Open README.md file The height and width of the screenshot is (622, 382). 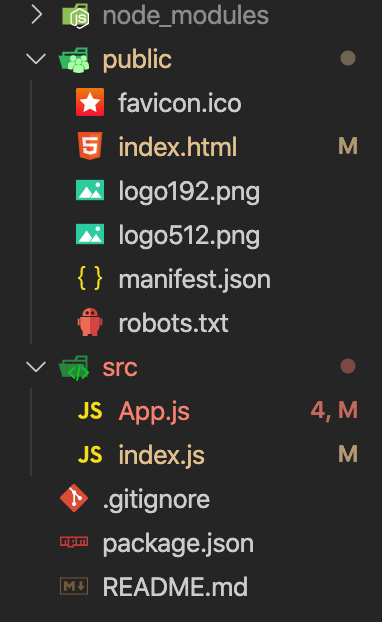coord(175,587)
